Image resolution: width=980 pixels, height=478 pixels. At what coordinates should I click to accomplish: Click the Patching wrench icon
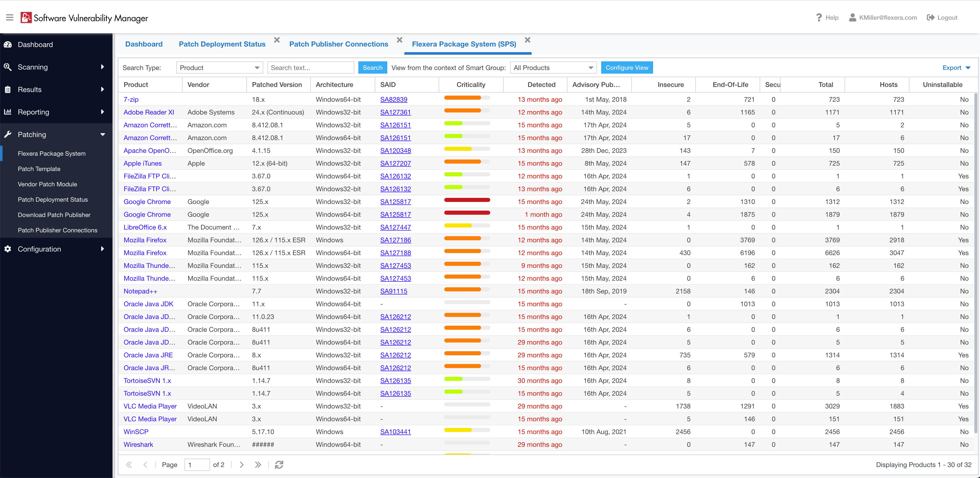(x=8, y=134)
